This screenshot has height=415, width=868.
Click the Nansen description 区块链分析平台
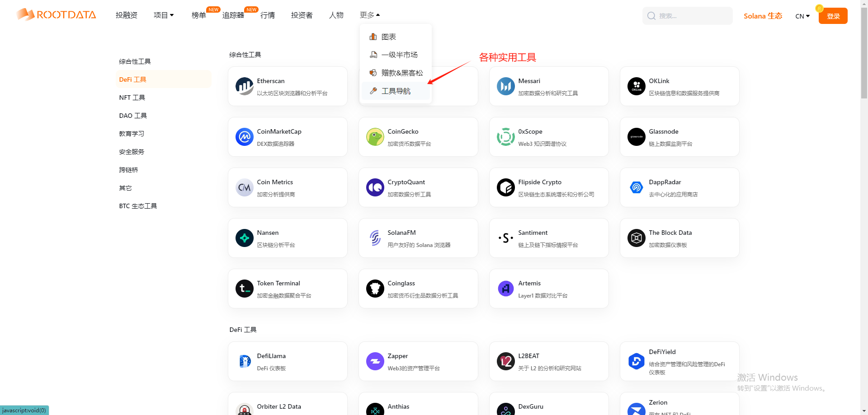(276, 245)
